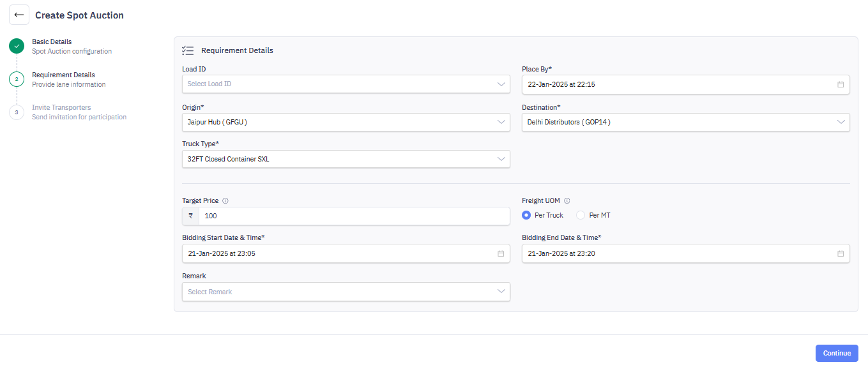The image size is (868, 367).
Task: Select Requirement Details step in sidebar
Action: click(x=63, y=75)
